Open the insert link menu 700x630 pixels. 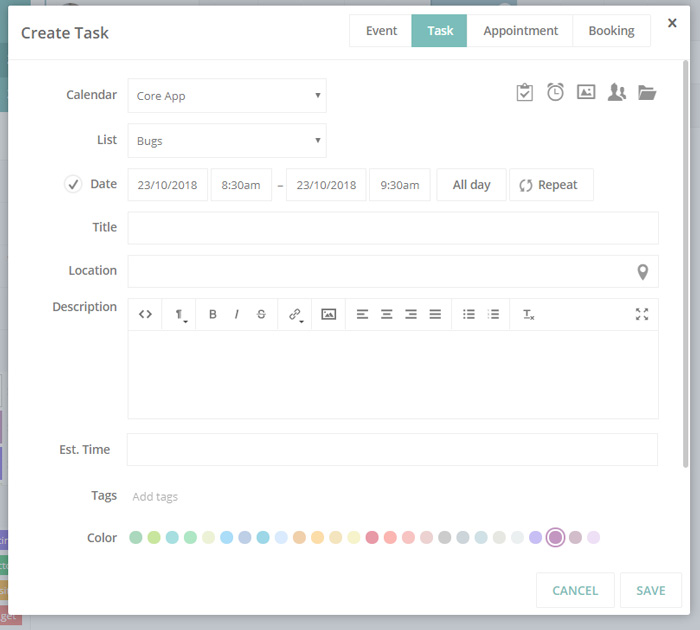click(x=295, y=315)
